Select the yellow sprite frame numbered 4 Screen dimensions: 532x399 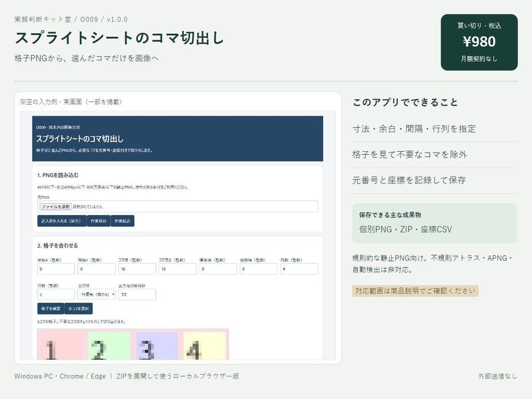coord(205,345)
